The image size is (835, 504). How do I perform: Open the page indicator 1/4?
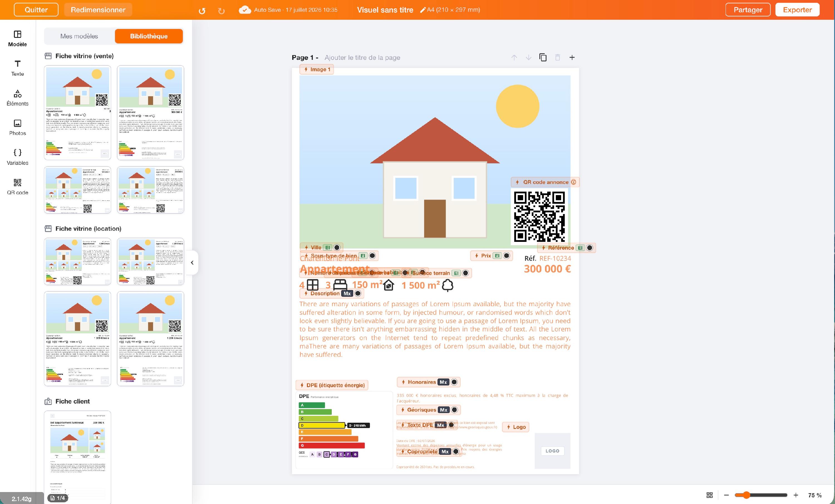pyautogui.click(x=58, y=498)
